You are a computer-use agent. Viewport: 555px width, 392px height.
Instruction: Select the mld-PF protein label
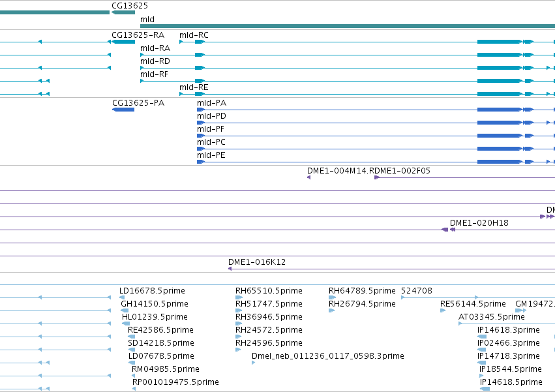pos(211,129)
